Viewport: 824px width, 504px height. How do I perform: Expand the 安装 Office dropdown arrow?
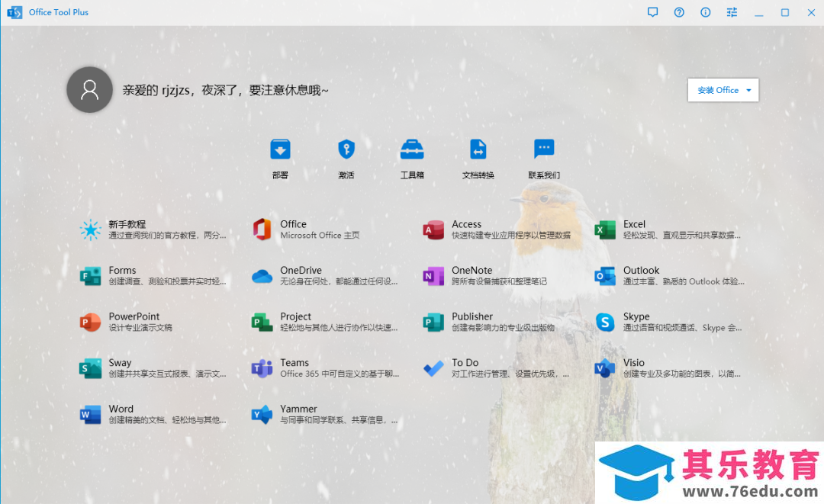click(749, 90)
